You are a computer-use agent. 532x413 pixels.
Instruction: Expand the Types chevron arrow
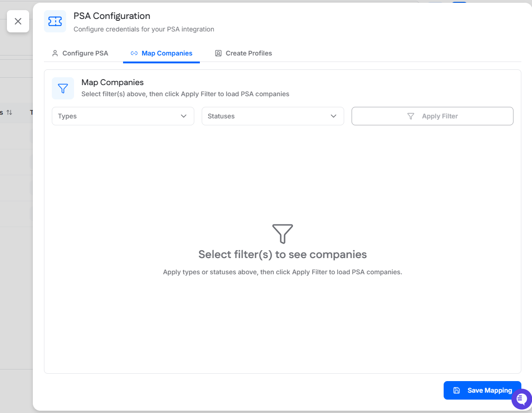pyautogui.click(x=184, y=116)
